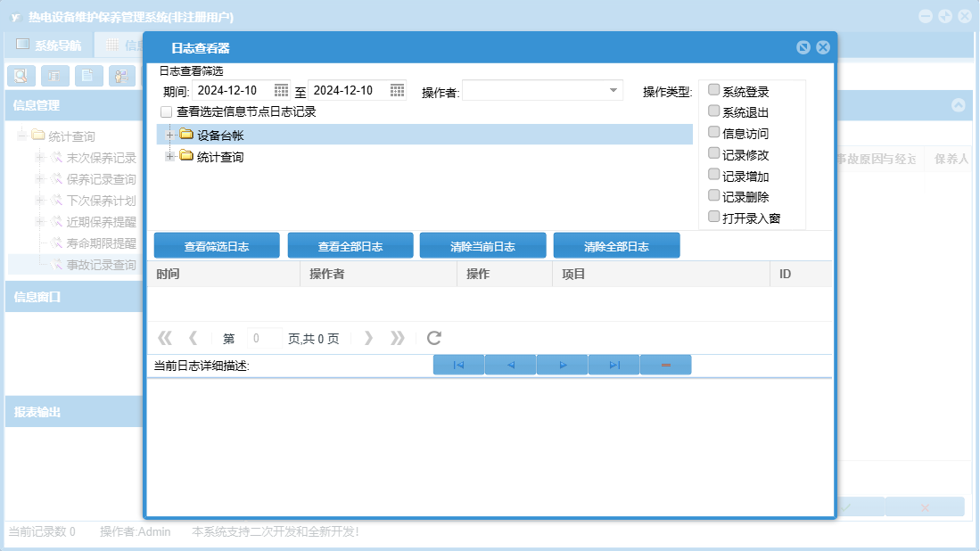
Task: Go to last log record navigation button
Action: point(614,365)
